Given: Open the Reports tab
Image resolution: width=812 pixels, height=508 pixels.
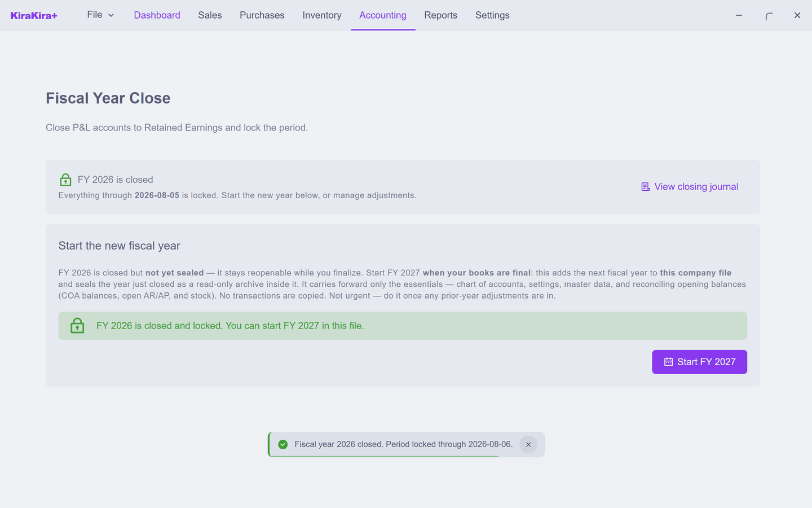Looking at the screenshot, I should 441,15.
